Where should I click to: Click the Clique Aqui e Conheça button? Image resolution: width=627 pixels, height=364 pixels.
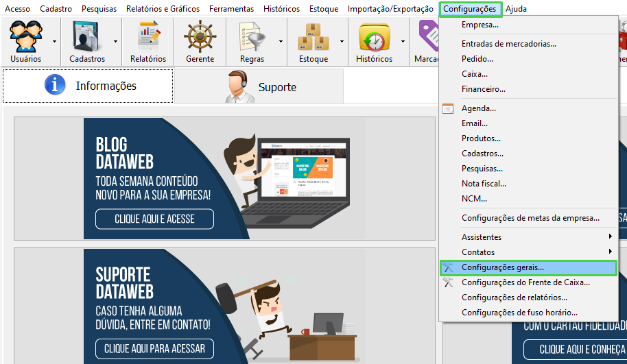[576, 349]
